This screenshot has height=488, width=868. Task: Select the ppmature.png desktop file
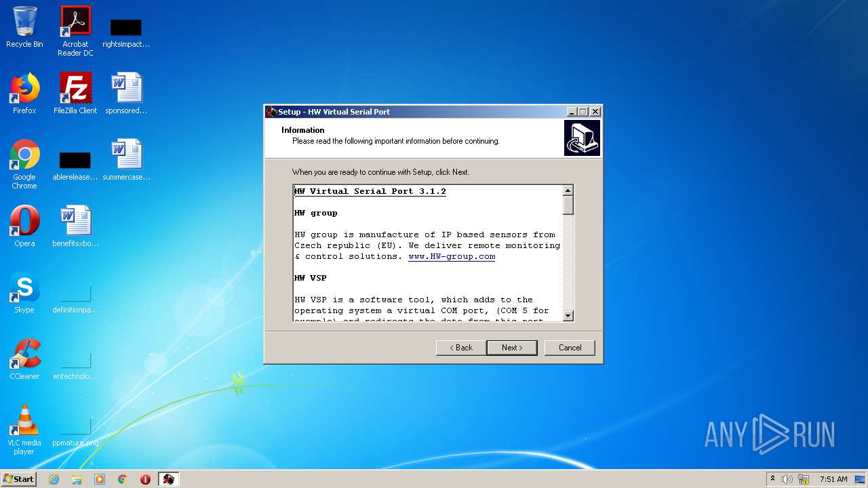point(75,431)
